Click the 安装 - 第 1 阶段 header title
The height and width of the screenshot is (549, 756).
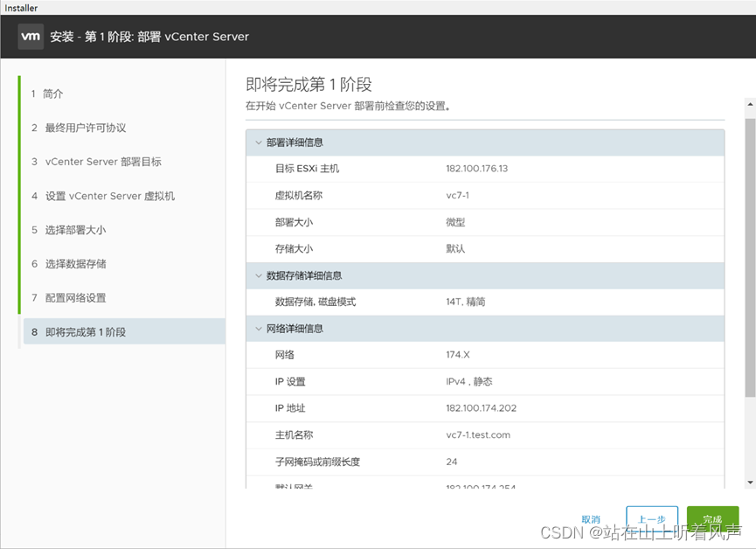click(x=149, y=37)
